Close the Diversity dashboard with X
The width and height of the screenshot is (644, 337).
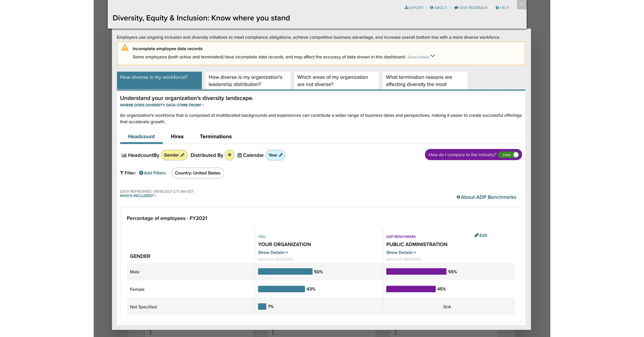(x=522, y=4)
